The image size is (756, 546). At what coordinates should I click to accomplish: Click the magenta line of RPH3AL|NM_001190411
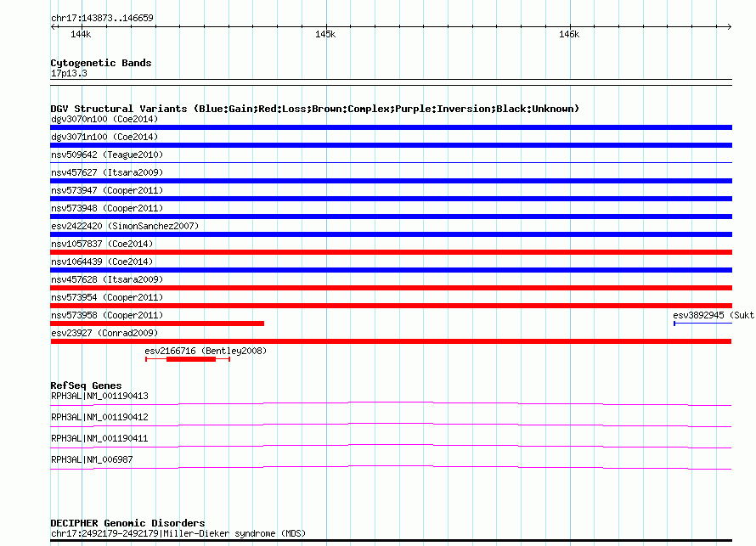click(x=391, y=447)
